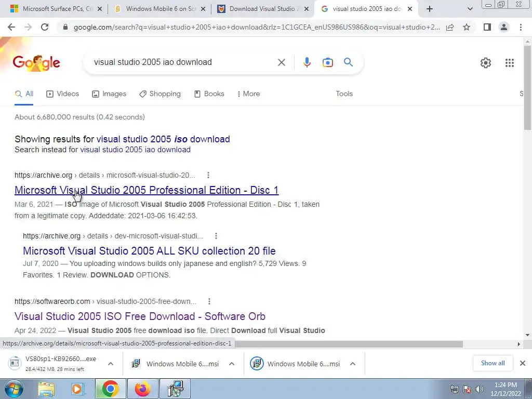Open installer icon in taskbar
The image size is (532, 399).
[176, 389]
